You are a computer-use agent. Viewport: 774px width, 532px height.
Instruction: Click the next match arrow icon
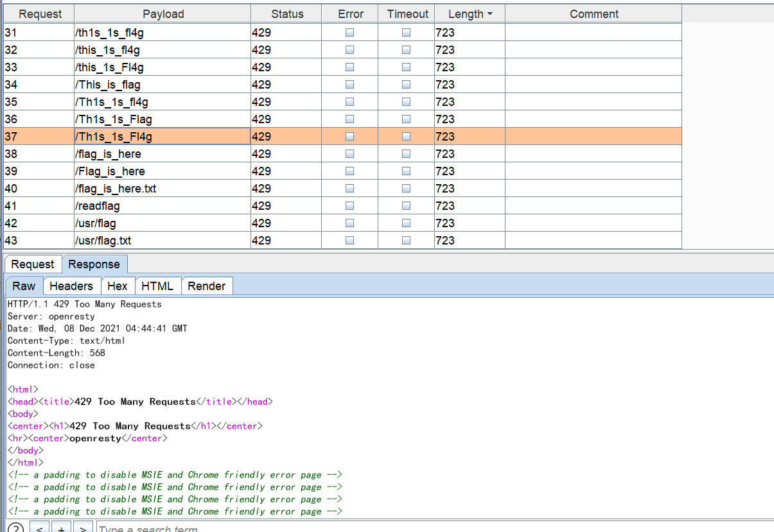82,528
